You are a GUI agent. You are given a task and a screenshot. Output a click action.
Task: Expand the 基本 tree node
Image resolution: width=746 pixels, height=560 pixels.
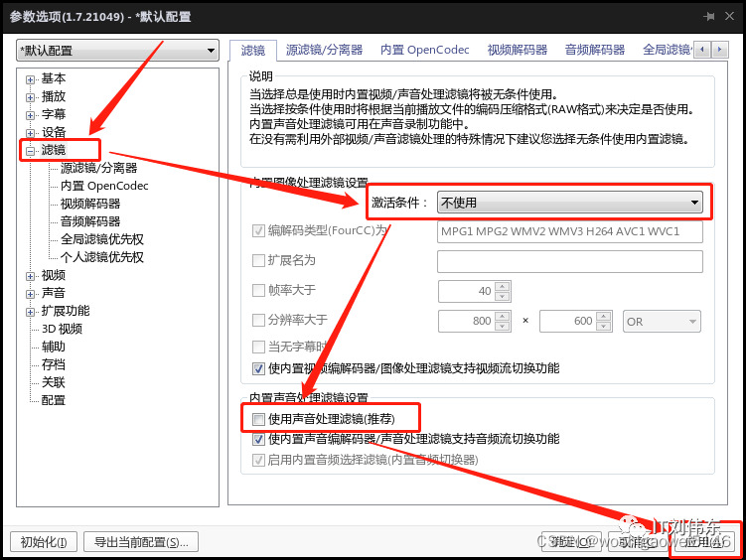point(31,79)
